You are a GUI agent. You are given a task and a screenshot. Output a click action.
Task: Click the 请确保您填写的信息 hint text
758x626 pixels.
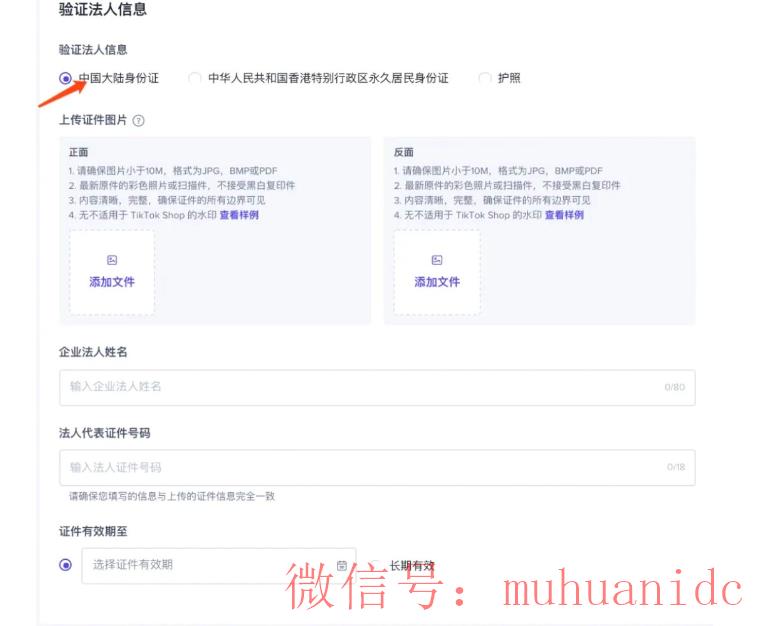(172, 496)
